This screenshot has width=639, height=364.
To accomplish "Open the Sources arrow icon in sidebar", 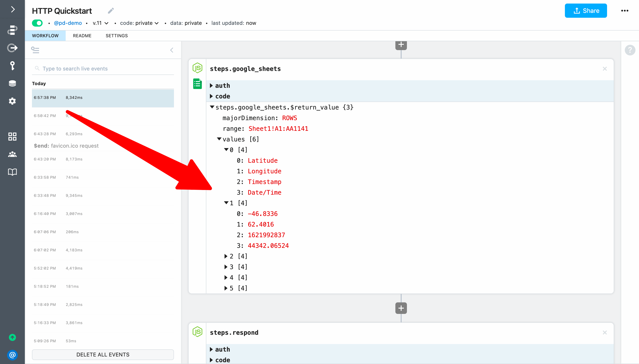I will pos(12,48).
